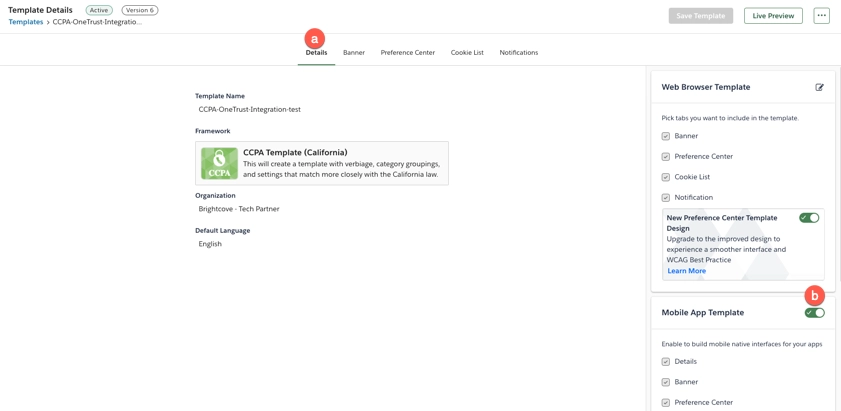841x411 pixels.
Task: Switch to the Banner tab
Action: (x=354, y=53)
